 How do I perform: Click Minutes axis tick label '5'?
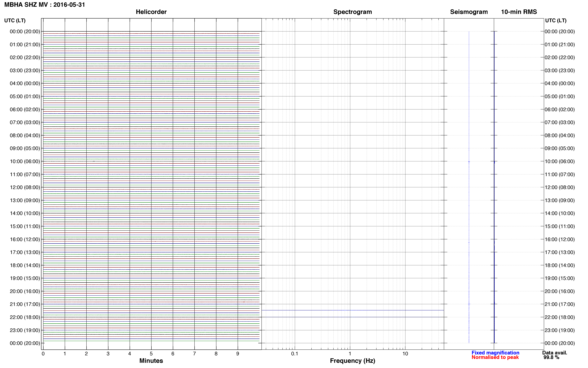coord(151,354)
